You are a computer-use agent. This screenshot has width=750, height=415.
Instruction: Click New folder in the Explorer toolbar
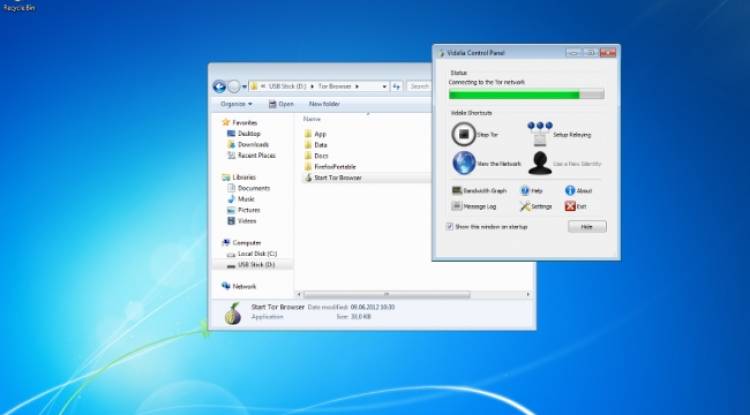coord(324,104)
